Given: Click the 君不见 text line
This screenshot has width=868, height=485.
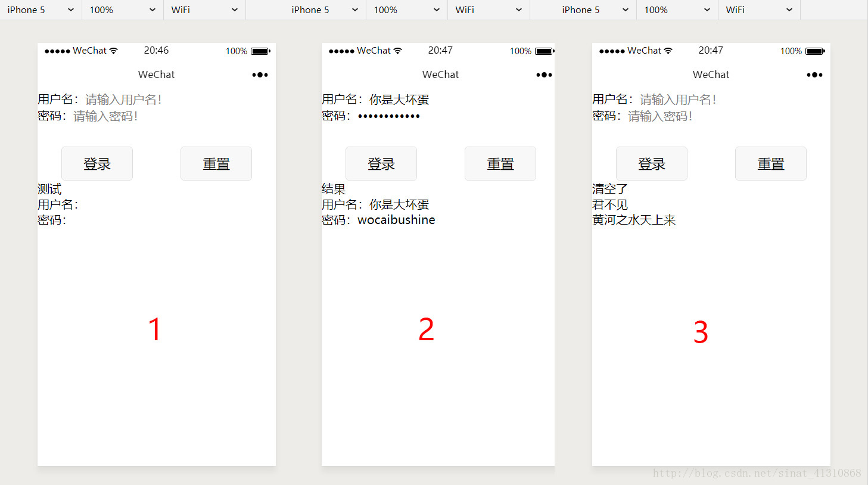Looking at the screenshot, I should click(610, 204).
